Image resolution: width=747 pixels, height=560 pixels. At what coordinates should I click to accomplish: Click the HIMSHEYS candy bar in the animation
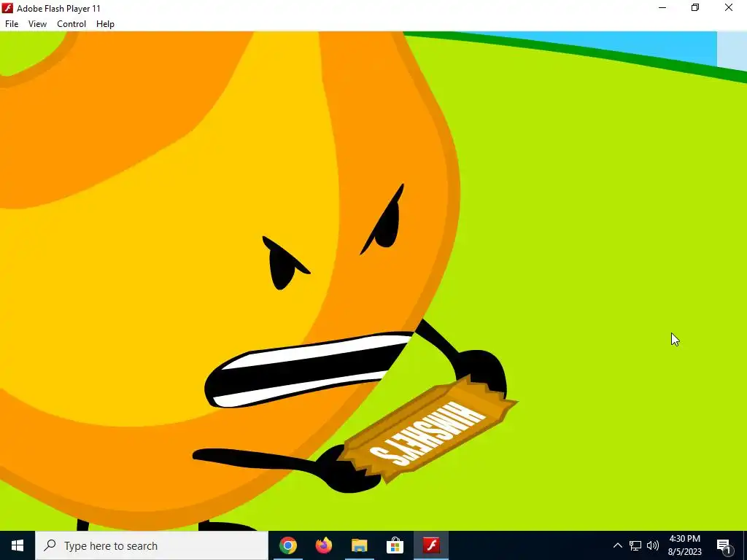pos(427,431)
